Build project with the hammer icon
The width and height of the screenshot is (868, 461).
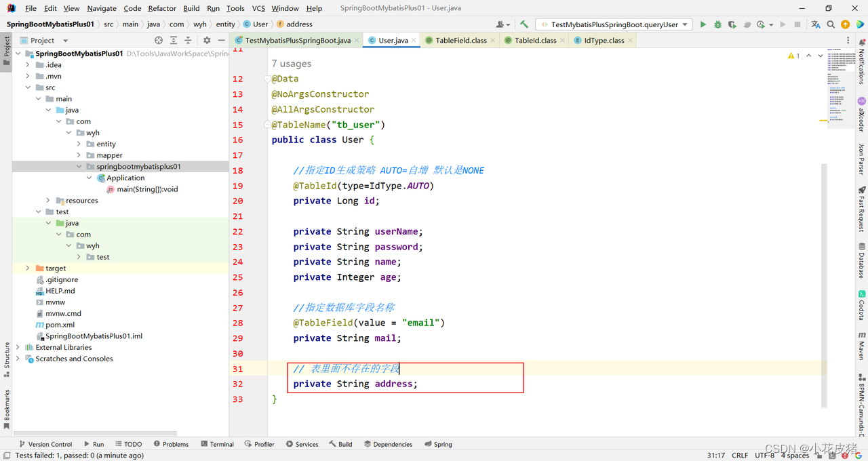[x=524, y=24]
